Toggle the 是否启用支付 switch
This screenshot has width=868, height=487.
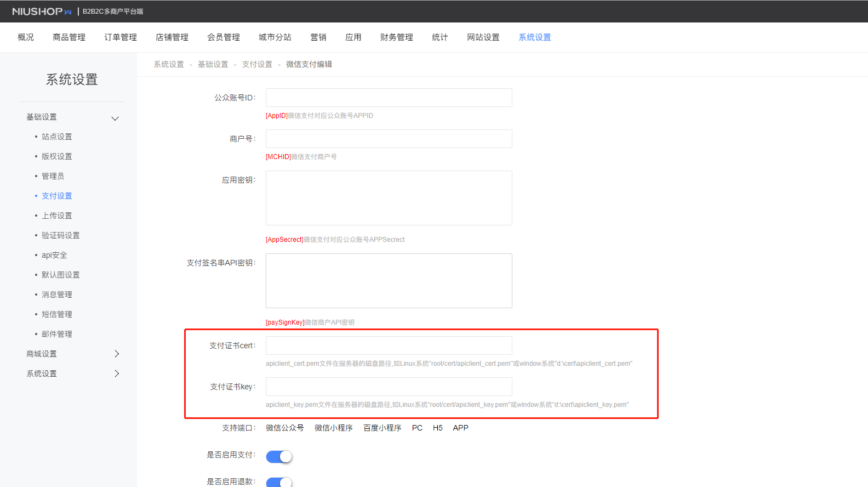click(x=279, y=456)
